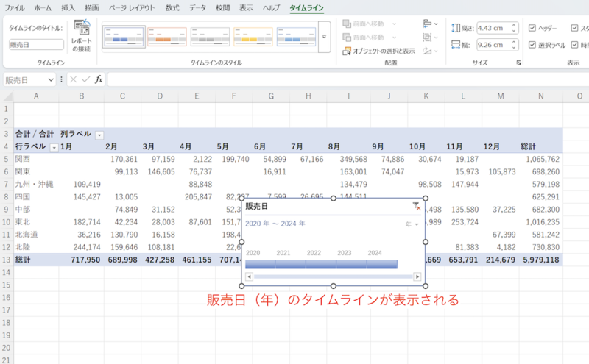
Task: Open the 数式 tab
Action: (x=172, y=8)
